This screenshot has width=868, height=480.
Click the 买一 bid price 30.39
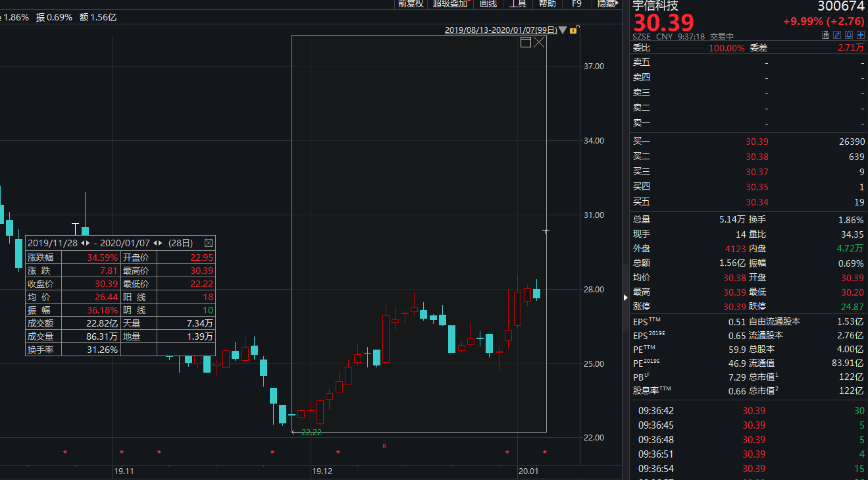(757, 142)
